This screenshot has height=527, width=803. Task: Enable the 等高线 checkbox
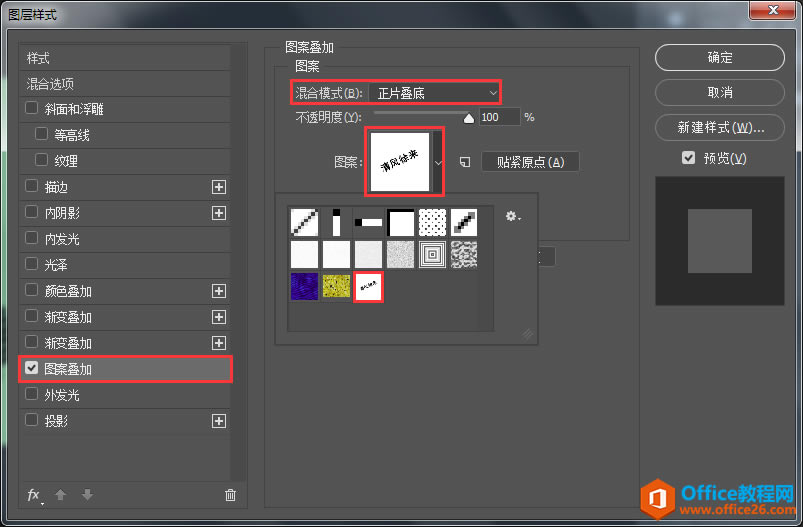tap(41, 134)
